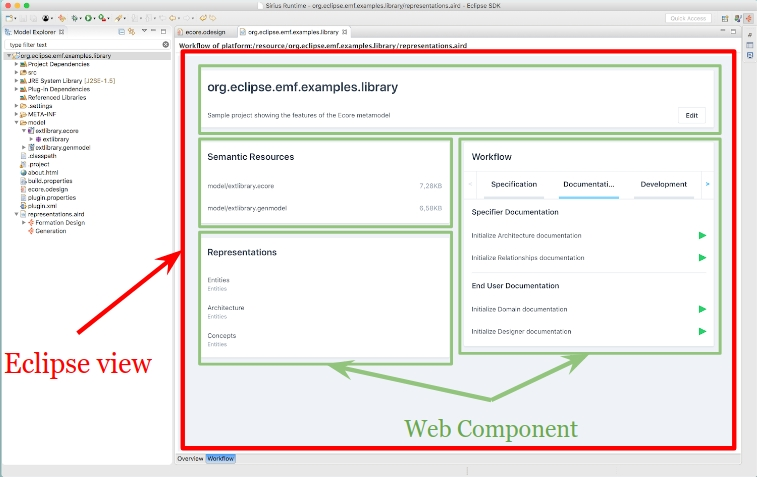Open the Workflow page tab at bottom

[x=221, y=459]
